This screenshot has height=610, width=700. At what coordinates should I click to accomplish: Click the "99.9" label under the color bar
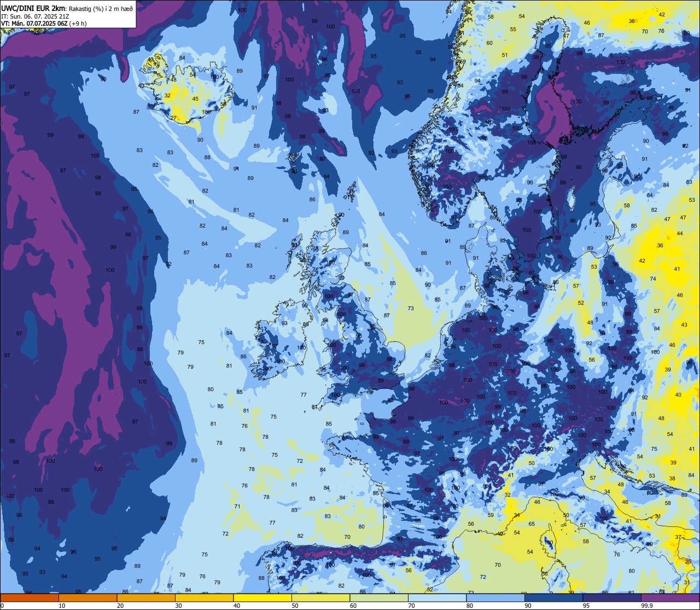647,606
